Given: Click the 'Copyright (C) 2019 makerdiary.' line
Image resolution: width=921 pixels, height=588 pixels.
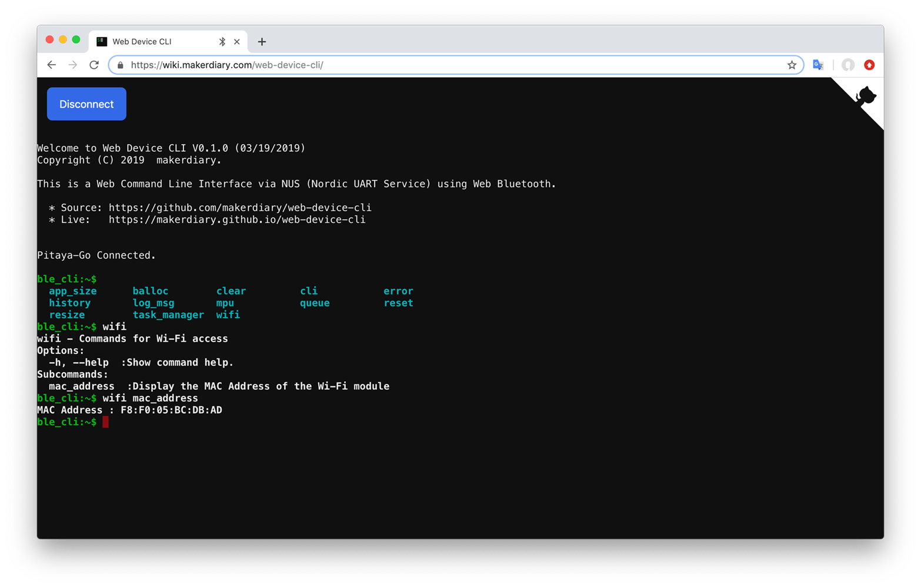Looking at the screenshot, I should point(129,160).
